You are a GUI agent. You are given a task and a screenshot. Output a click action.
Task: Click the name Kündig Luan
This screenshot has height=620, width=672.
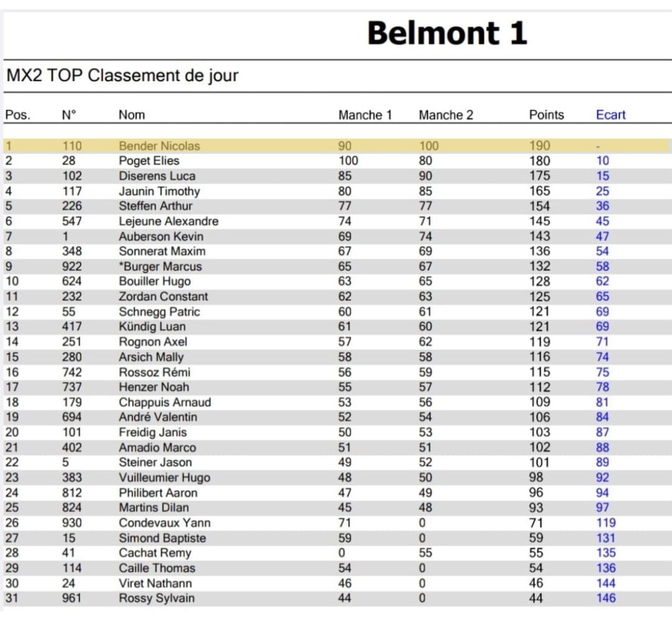pyautogui.click(x=152, y=327)
